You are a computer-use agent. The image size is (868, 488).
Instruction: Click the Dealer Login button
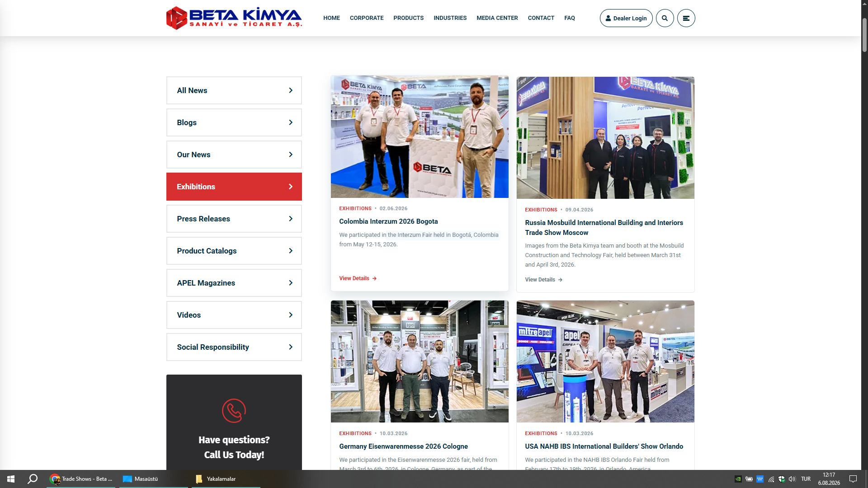(x=626, y=18)
